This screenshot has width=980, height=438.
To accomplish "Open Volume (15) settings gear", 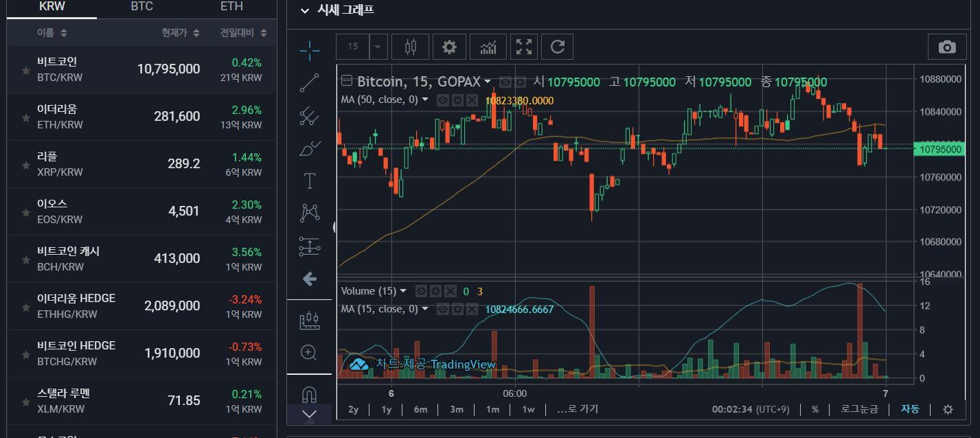I will tap(436, 291).
